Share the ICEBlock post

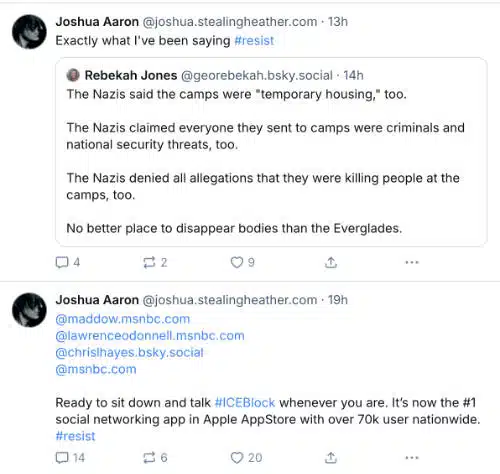click(x=331, y=458)
